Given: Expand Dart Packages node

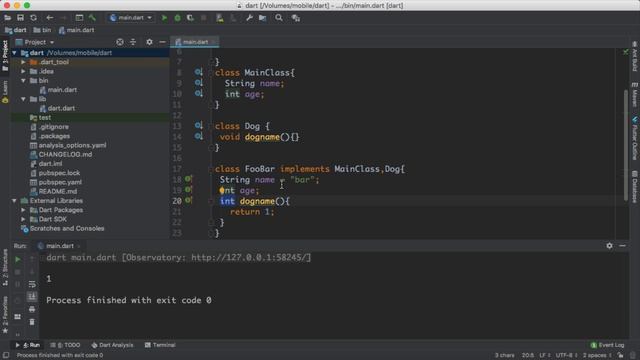Looking at the screenshot, I should point(23,210).
